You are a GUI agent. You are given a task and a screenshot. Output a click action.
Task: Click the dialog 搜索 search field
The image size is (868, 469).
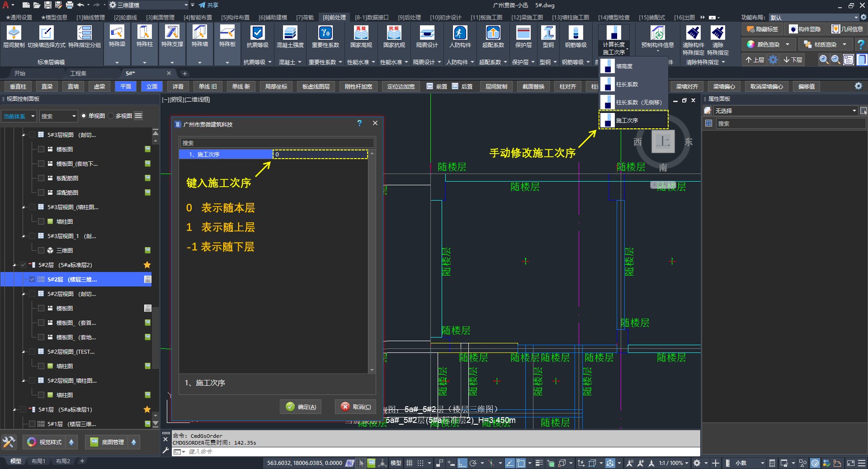click(x=277, y=143)
